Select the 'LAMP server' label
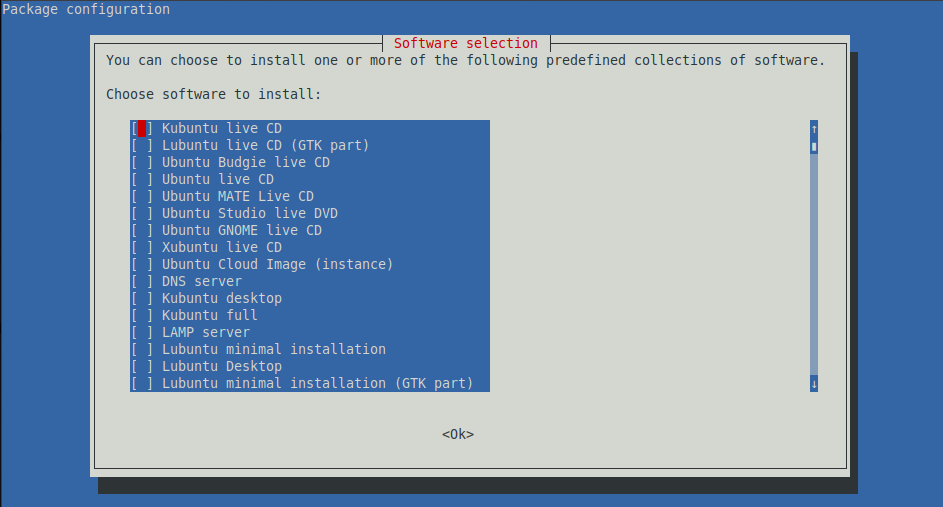Image resolution: width=943 pixels, height=507 pixels. pos(206,333)
